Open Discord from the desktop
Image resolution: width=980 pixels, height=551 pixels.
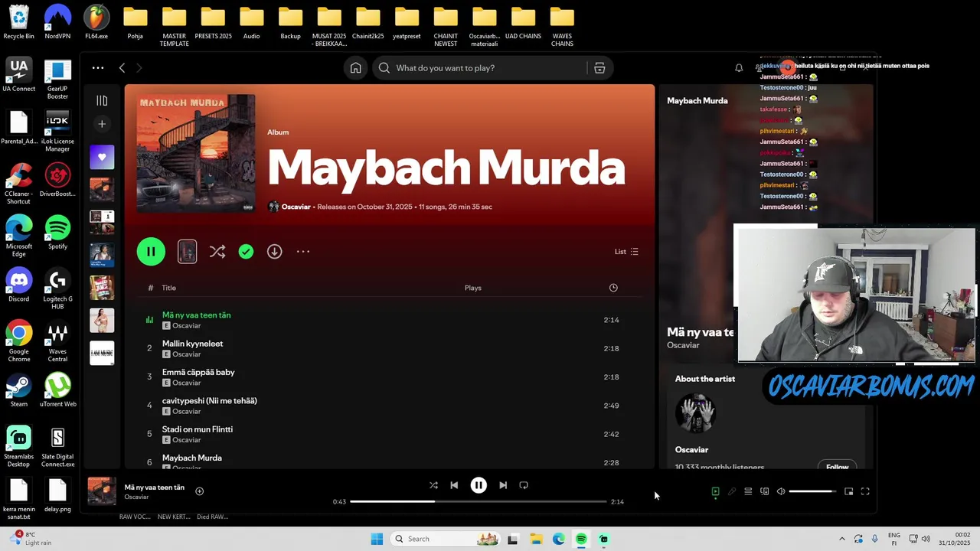point(19,285)
